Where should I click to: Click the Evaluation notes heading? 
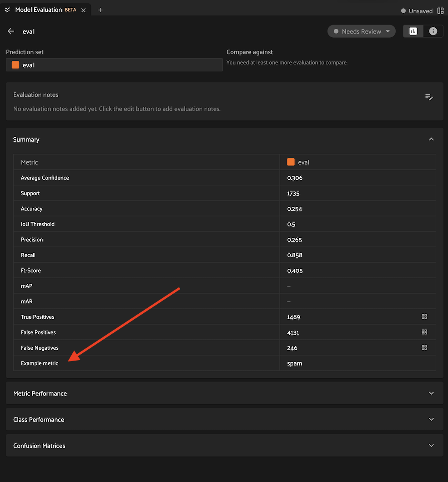tap(35, 95)
